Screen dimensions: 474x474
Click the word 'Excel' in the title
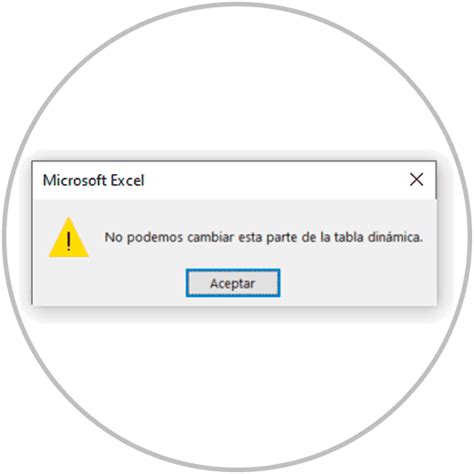pyautogui.click(x=127, y=180)
